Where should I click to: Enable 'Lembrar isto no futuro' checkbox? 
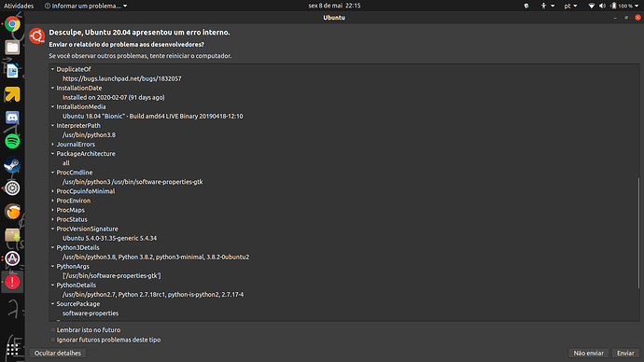(53, 330)
